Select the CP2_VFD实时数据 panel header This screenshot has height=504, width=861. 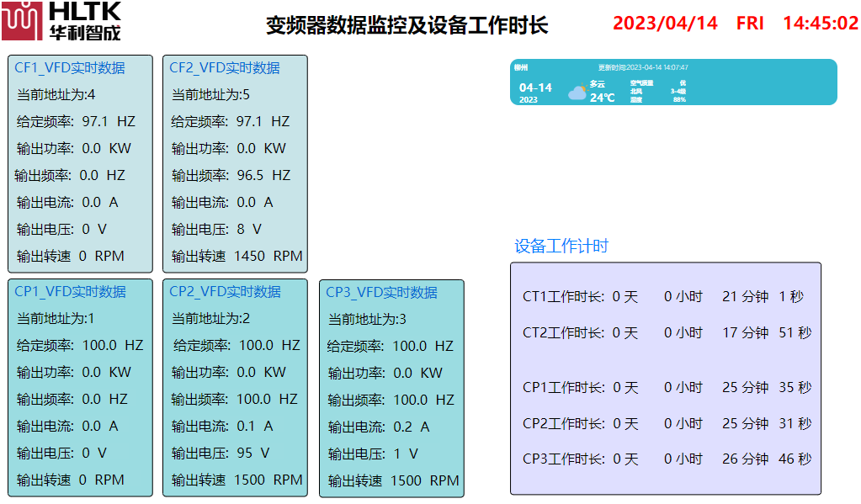tap(225, 292)
